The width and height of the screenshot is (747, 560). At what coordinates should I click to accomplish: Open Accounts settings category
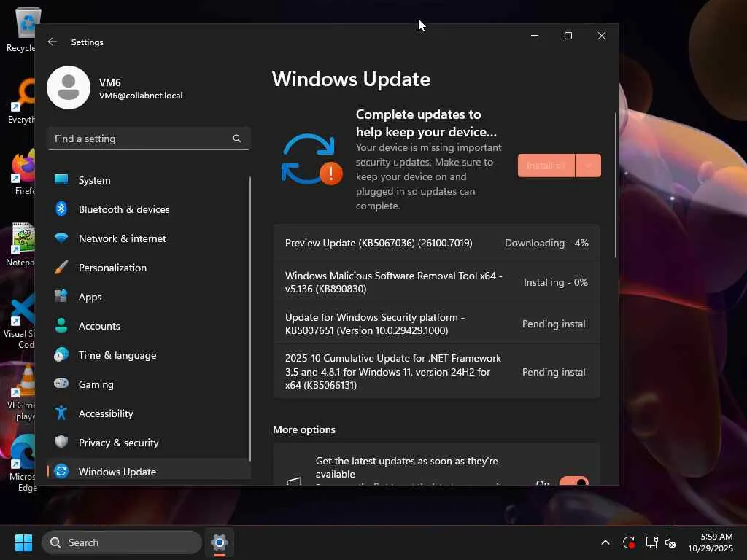click(149, 326)
